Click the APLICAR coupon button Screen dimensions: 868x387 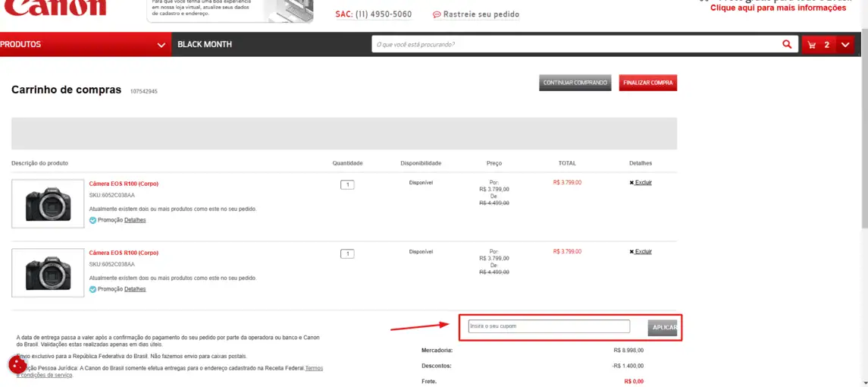tap(663, 328)
